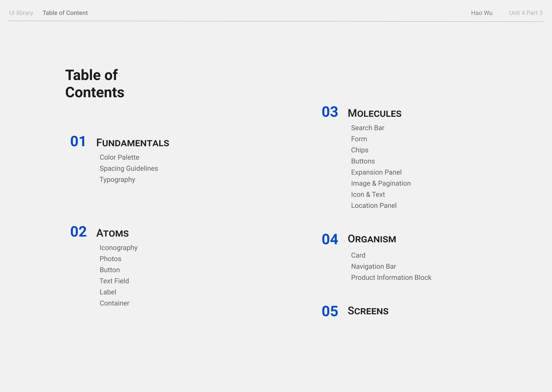Open the Container entry

pyautogui.click(x=114, y=303)
